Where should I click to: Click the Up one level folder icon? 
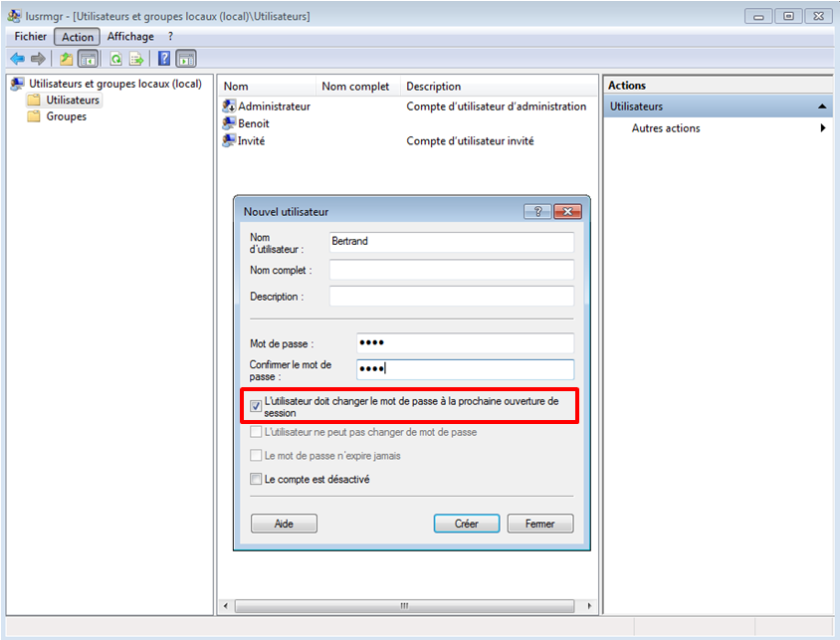(66, 59)
